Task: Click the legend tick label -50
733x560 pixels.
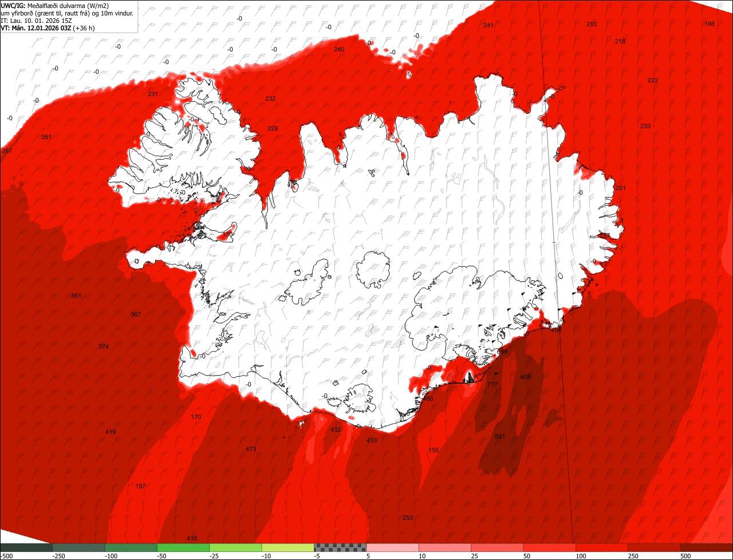Action: tap(162, 556)
